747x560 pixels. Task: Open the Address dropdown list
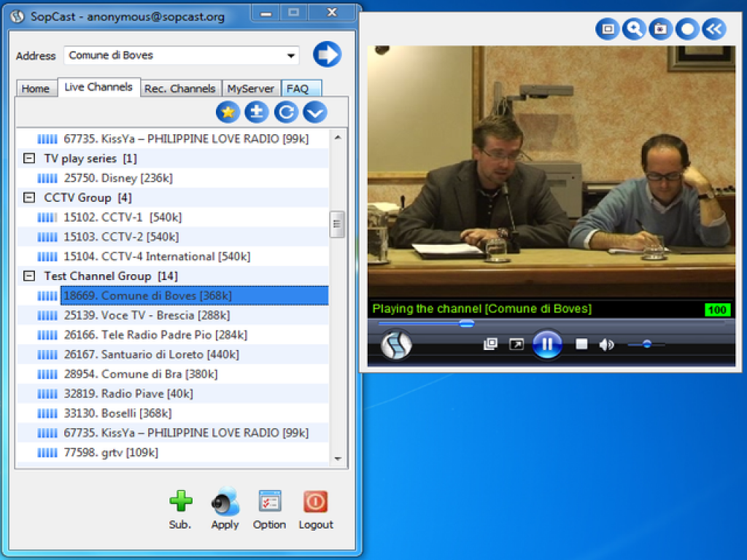pos(290,55)
